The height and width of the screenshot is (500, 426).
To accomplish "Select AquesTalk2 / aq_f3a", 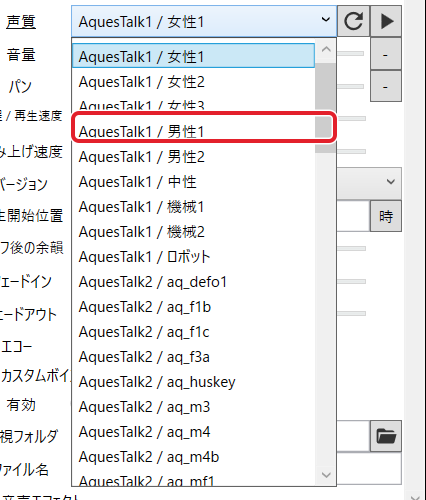I will click(x=193, y=357).
